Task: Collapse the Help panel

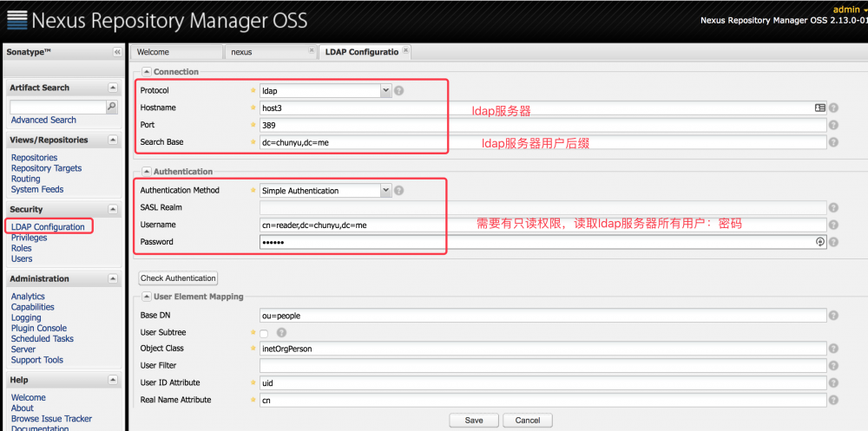Action: (x=113, y=380)
